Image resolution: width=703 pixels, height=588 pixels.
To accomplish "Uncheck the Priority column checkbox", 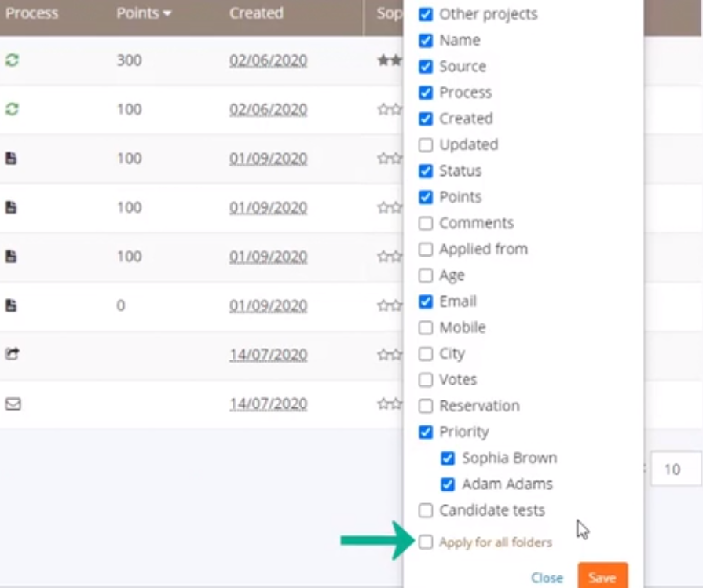I will 426,432.
